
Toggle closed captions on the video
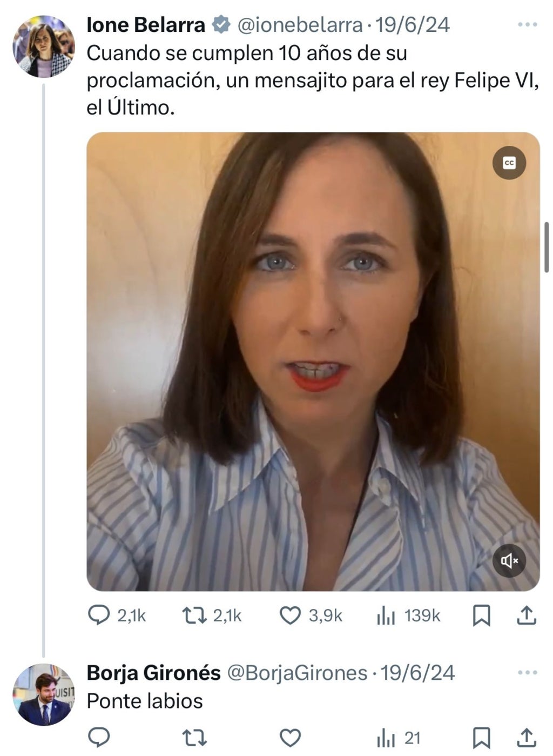509,163
